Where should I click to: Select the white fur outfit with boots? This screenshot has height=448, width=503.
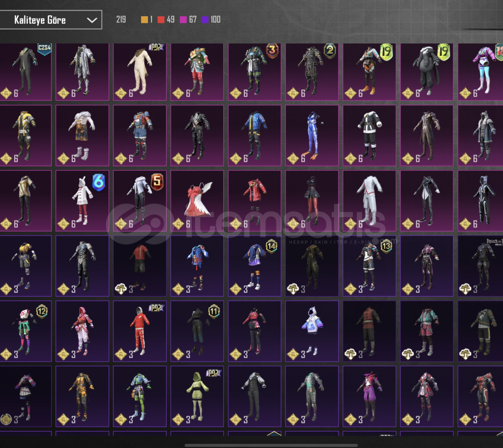pyautogui.click(x=83, y=135)
